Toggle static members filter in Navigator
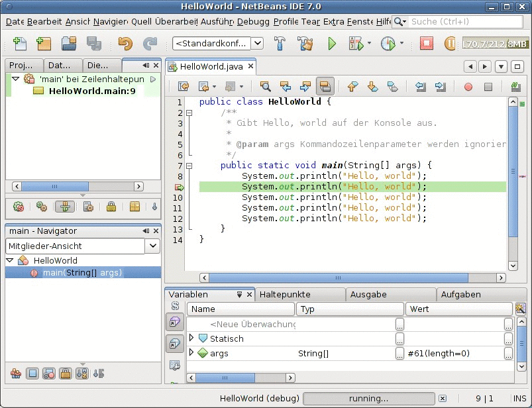The width and height of the screenshot is (532, 408). tap(49, 374)
